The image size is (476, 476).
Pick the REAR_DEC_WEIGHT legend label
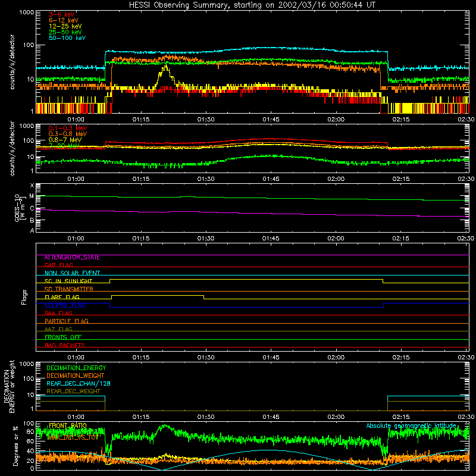point(73,392)
